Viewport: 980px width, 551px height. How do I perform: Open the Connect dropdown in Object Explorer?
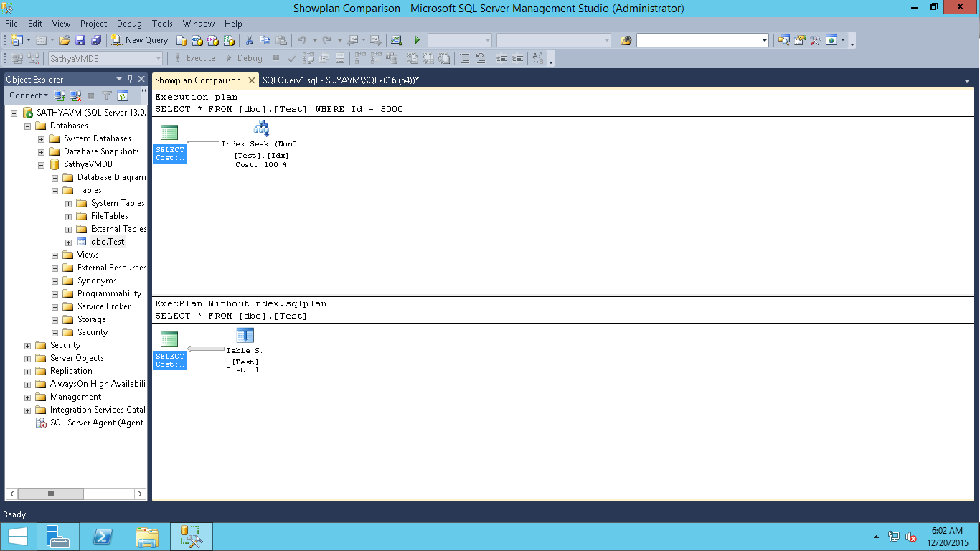(29, 95)
